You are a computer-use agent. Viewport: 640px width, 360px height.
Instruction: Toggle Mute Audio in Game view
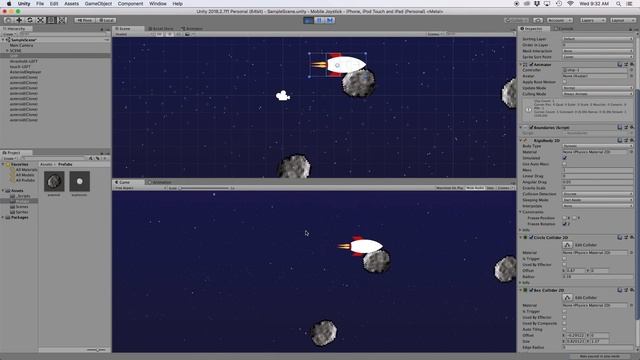tap(475, 188)
